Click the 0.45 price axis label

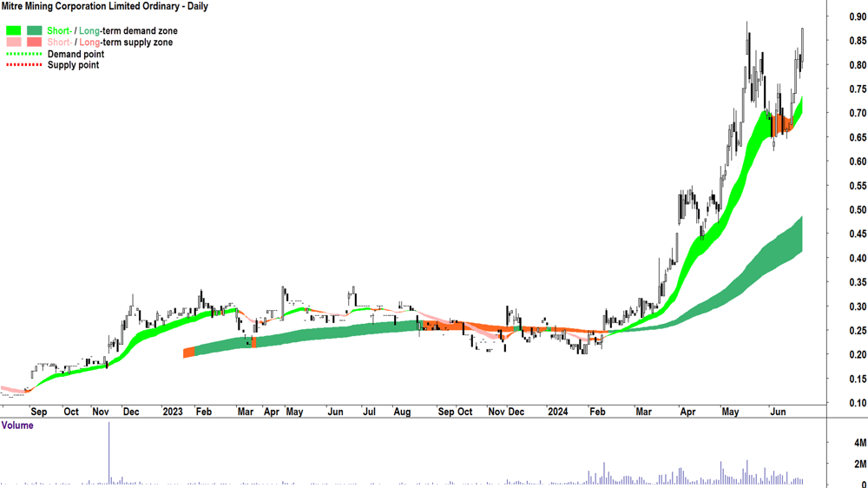click(x=858, y=234)
